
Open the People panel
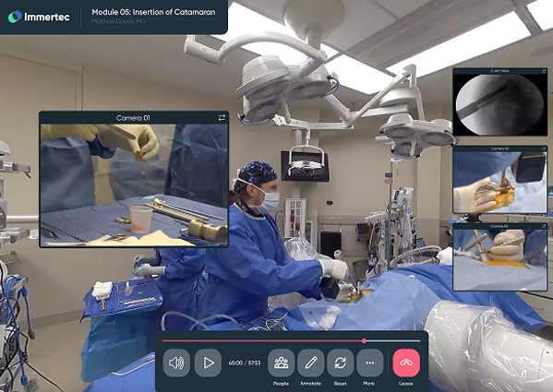pyautogui.click(x=281, y=362)
